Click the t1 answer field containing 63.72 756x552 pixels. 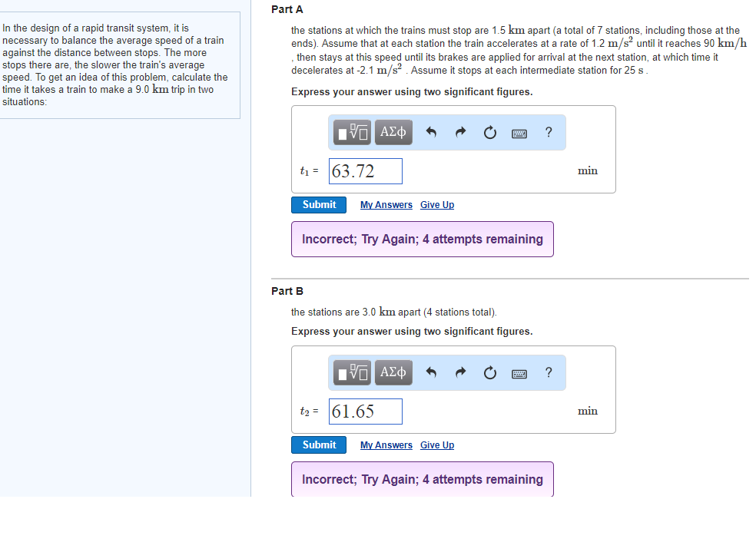pyautogui.click(x=365, y=171)
